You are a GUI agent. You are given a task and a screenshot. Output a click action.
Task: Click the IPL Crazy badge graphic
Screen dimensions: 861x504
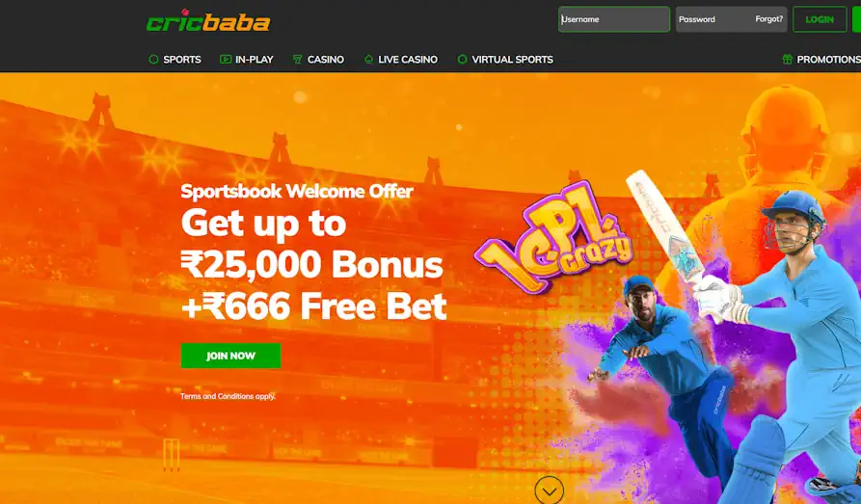[554, 236]
